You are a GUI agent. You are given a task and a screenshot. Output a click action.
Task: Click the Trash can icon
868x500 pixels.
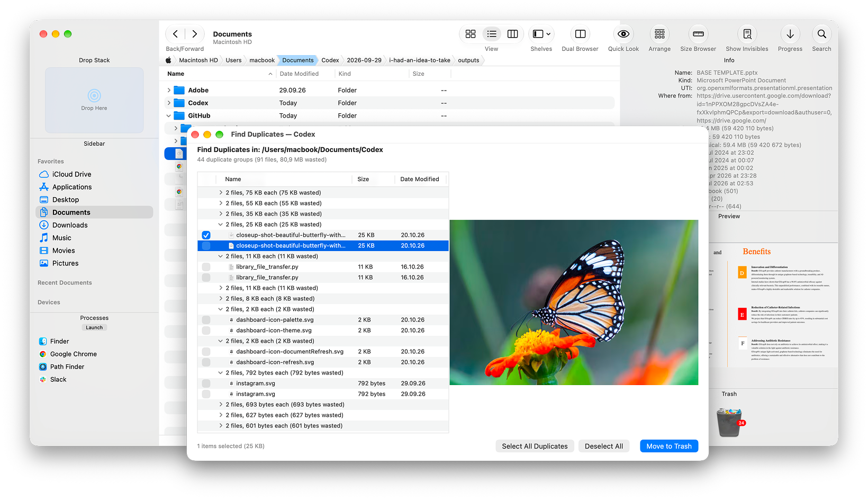coord(729,422)
